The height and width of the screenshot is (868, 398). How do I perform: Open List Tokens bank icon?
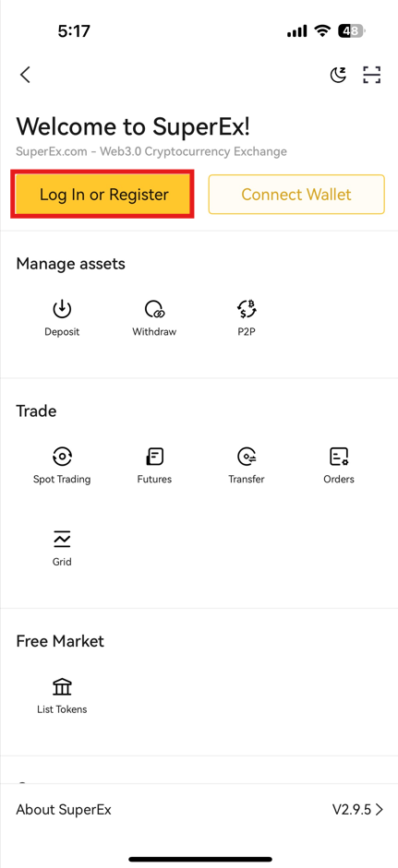pyautogui.click(x=62, y=686)
